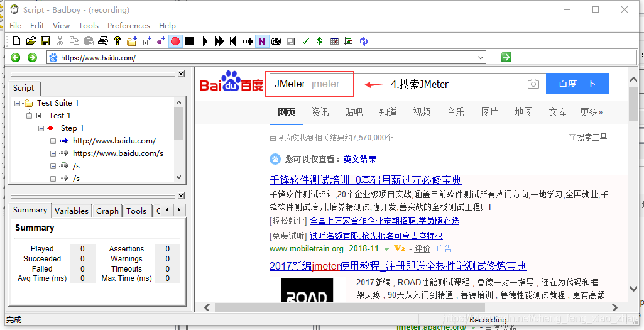Stop with the black square icon

(x=189, y=41)
